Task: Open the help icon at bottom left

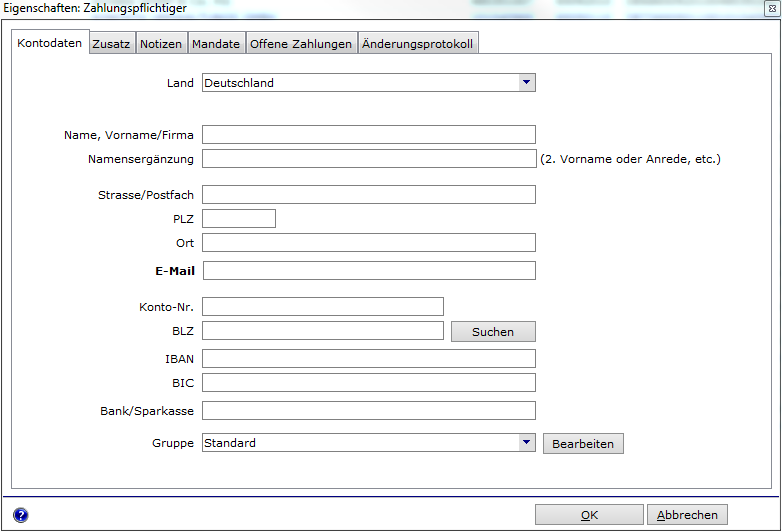Action: point(20,515)
